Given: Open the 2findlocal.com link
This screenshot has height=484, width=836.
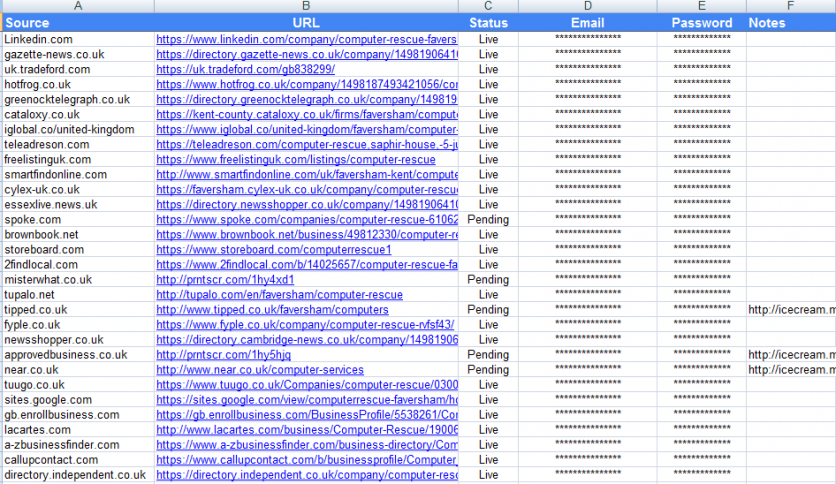Looking at the screenshot, I should pos(307,264).
